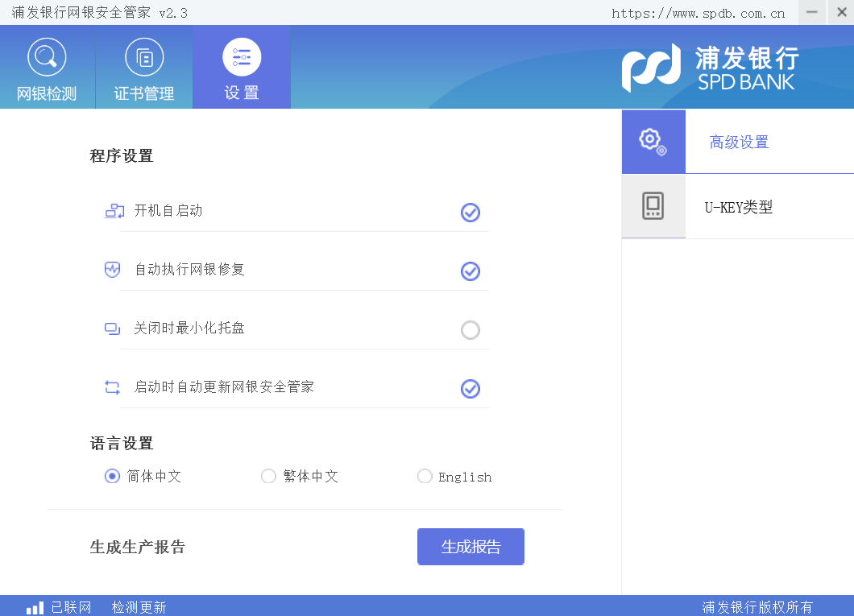This screenshot has width=854, height=616.
Task: Click 检测更新 in the status bar
Action: (x=139, y=607)
